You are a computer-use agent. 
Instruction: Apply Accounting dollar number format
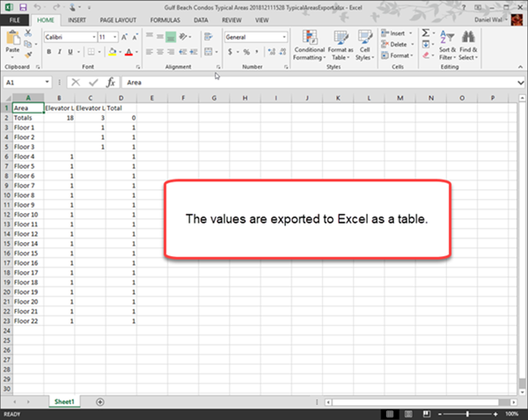point(230,52)
